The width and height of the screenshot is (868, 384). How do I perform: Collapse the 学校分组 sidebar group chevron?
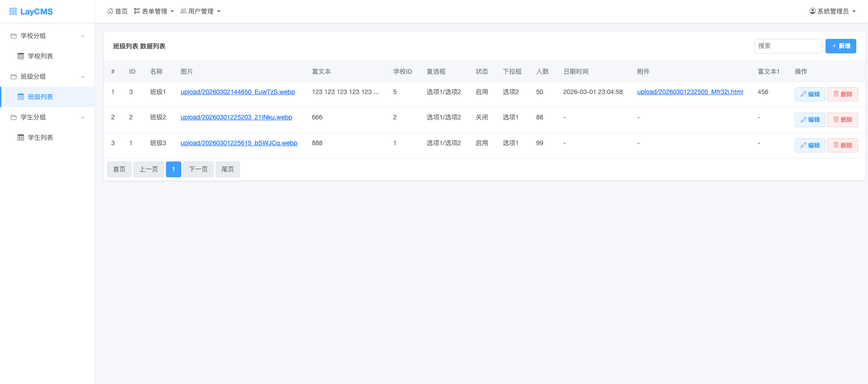click(x=83, y=36)
